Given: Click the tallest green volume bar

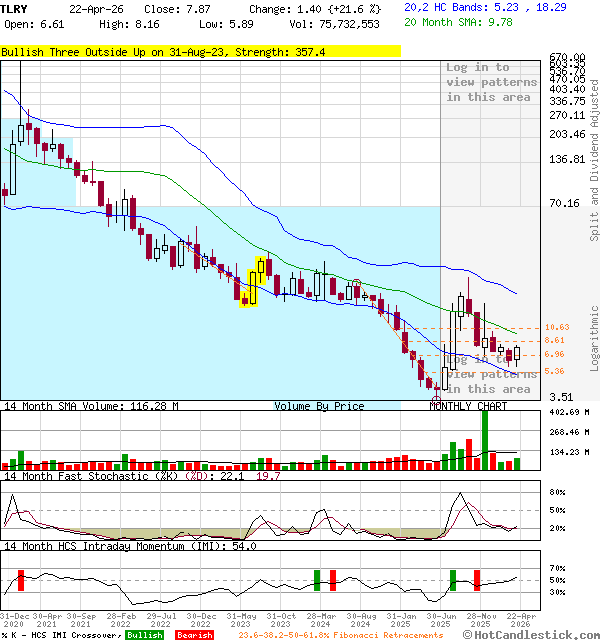Looking at the screenshot, I should (485, 439).
